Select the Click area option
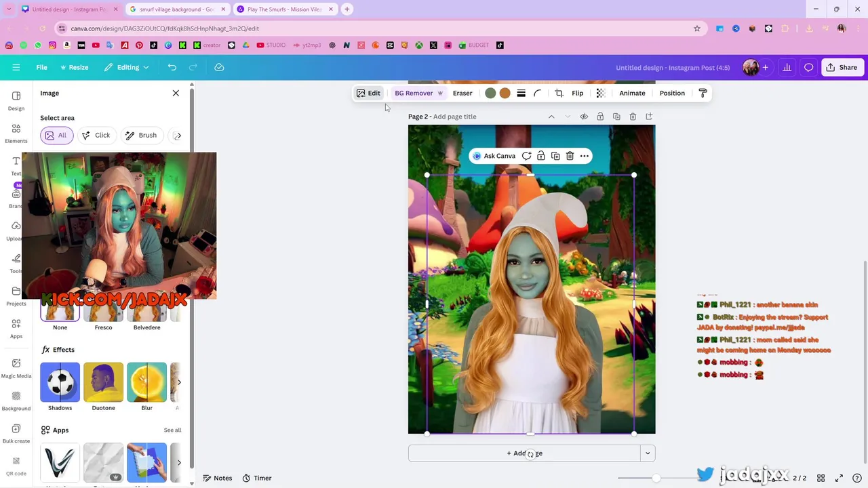The height and width of the screenshot is (488, 868). [x=96, y=135]
